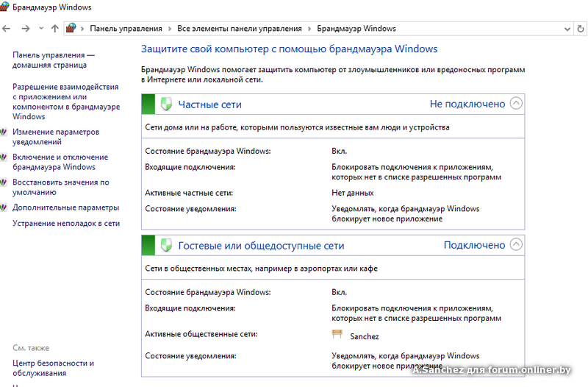Refresh the page with refresh button
The image size is (588, 387).
pyautogui.click(x=581, y=29)
